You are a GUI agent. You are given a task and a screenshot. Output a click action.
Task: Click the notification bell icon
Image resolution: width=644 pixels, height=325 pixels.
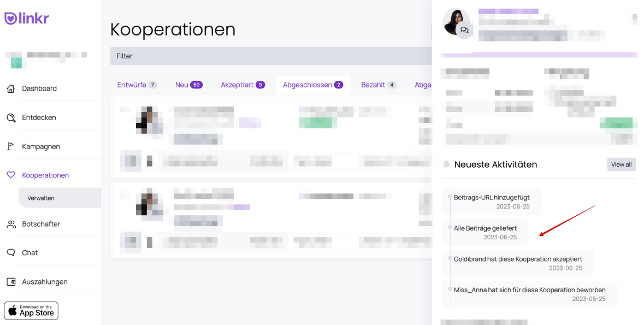[x=447, y=164]
